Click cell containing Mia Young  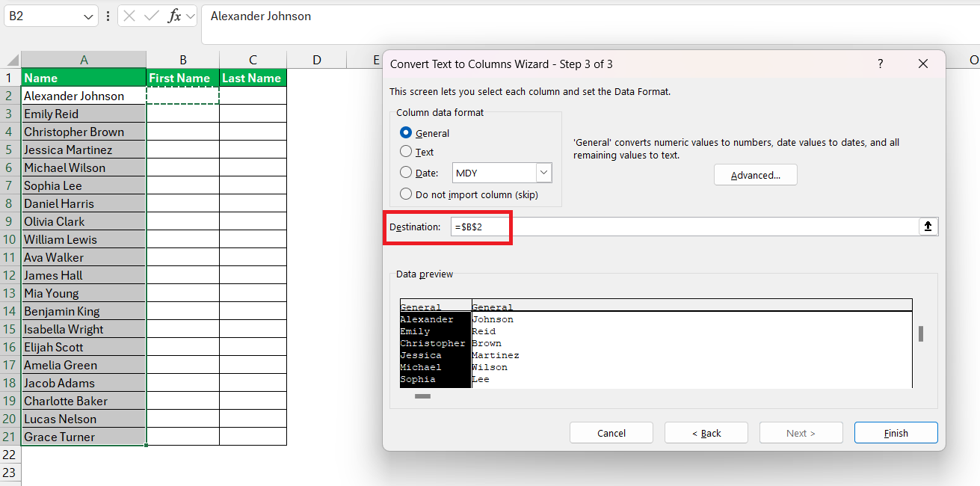84,293
